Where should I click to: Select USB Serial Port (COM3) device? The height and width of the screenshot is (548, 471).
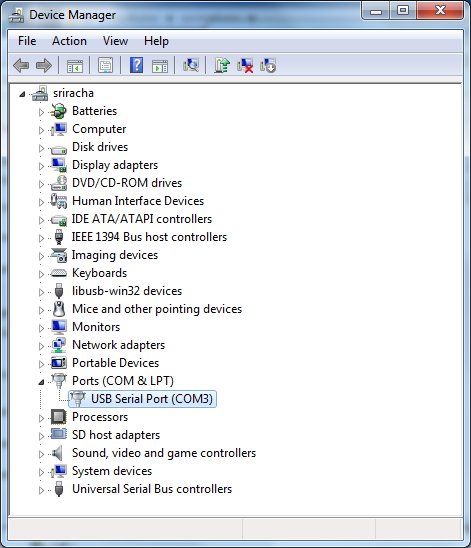pyautogui.click(x=143, y=399)
